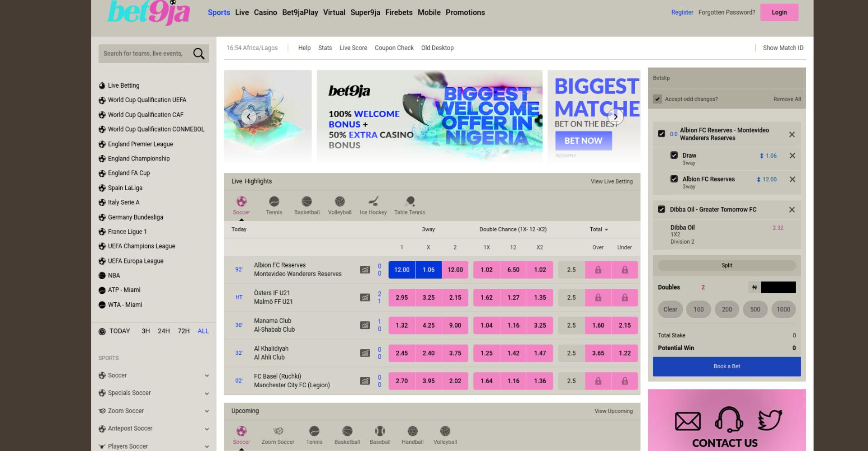This screenshot has width=868, height=451.
Task: Set stake with 500 quick button
Action: click(755, 310)
